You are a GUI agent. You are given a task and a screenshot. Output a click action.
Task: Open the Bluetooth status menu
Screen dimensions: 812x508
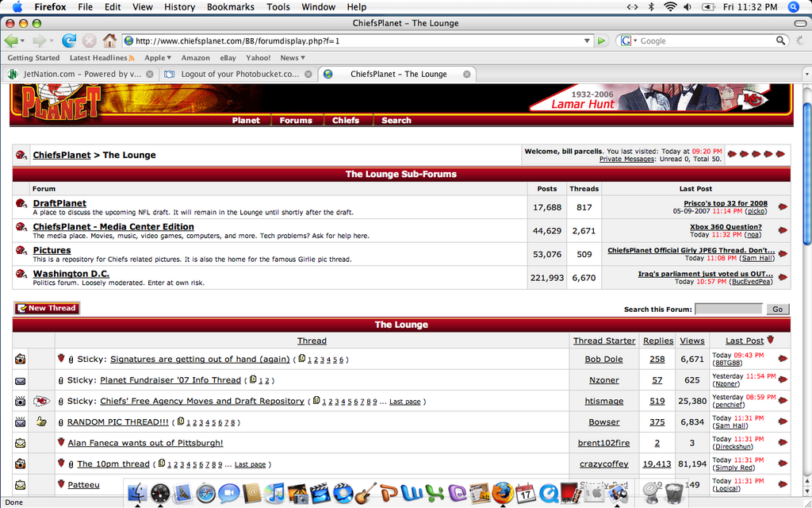tap(652, 6)
